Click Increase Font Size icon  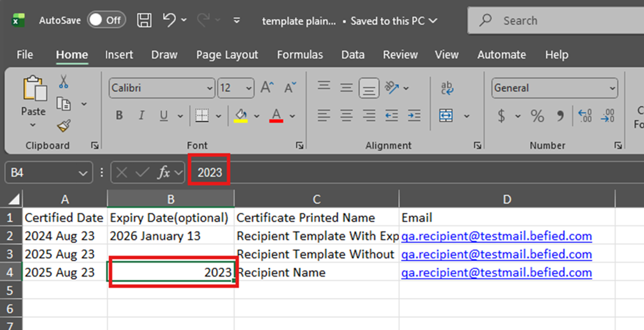(267, 88)
